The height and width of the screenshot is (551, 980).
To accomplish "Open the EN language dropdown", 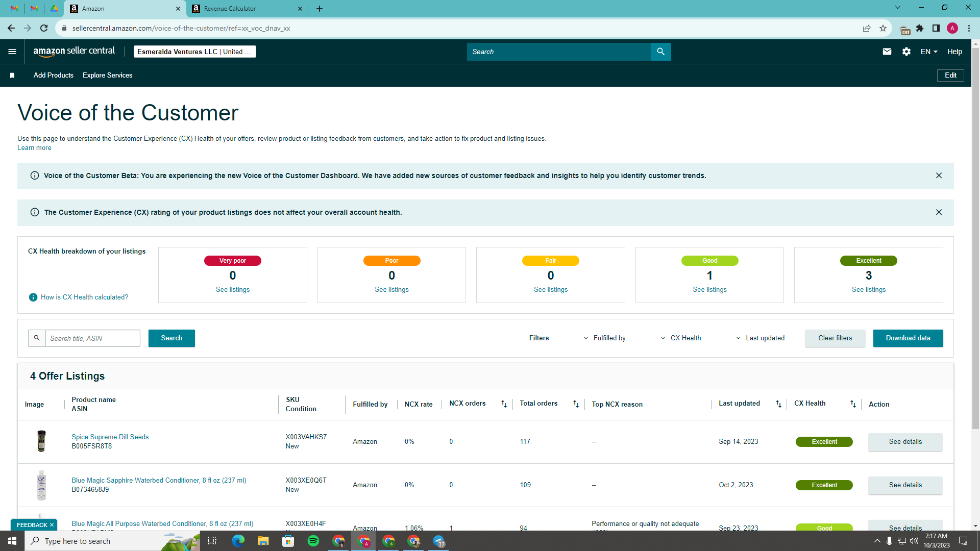I will tap(929, 52).
